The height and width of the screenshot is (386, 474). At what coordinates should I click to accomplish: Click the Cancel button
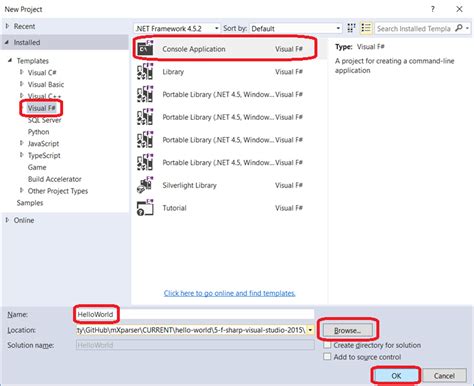point(444,376)
